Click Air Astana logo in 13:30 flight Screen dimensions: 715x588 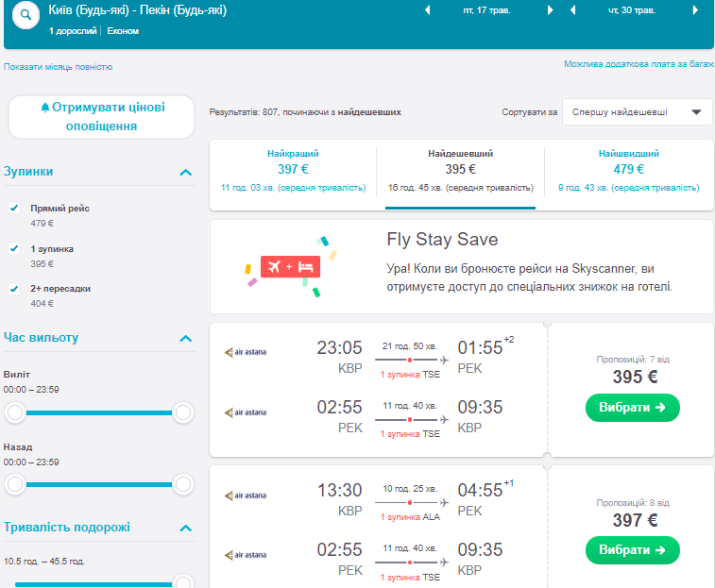tap(245, 495)
